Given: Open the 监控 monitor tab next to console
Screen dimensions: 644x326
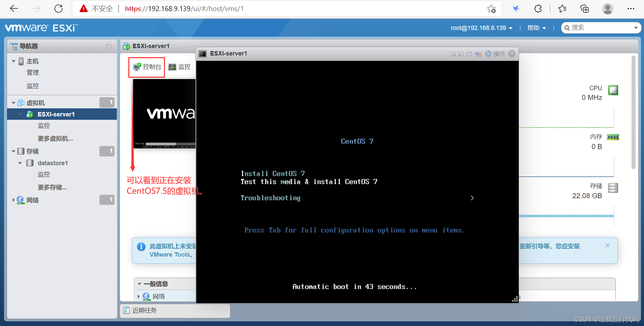Looking at the screenshot, I should pos(179,67).
